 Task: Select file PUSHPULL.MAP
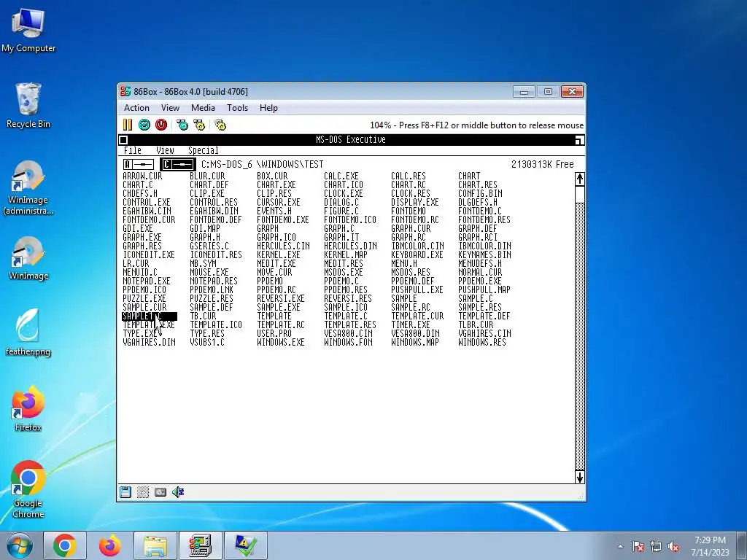click(484, 290)
